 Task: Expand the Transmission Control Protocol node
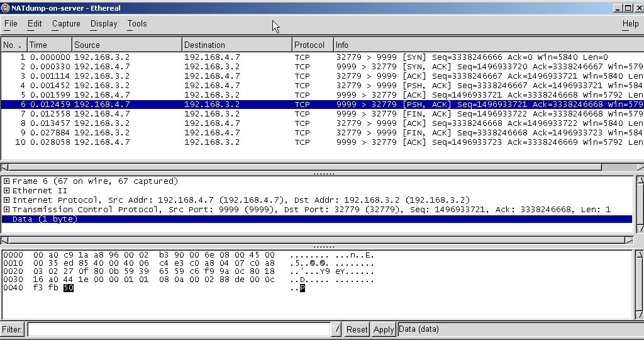(6, 210)
